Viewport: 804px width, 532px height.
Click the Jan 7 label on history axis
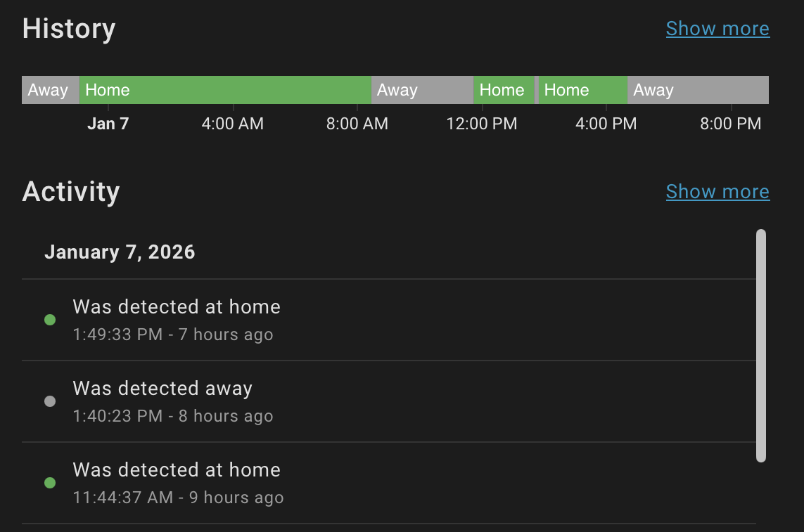[108, 124]
